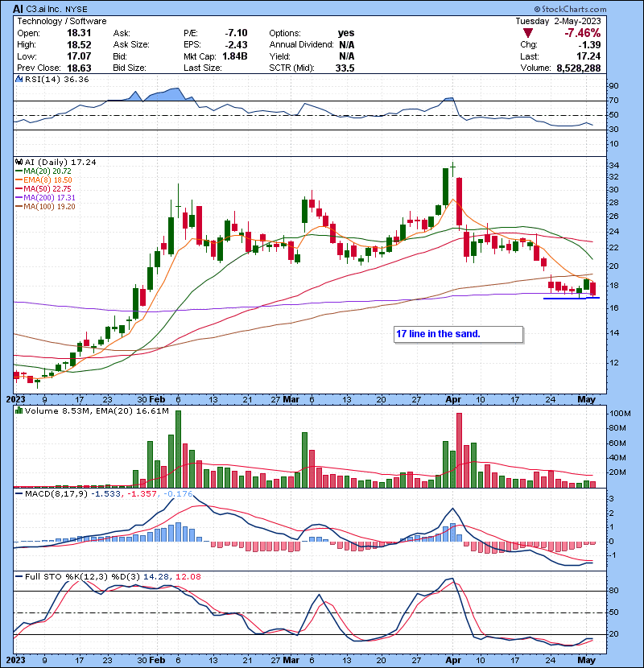
Task: Click the 100M volume scale label
Action: [621, 413]
